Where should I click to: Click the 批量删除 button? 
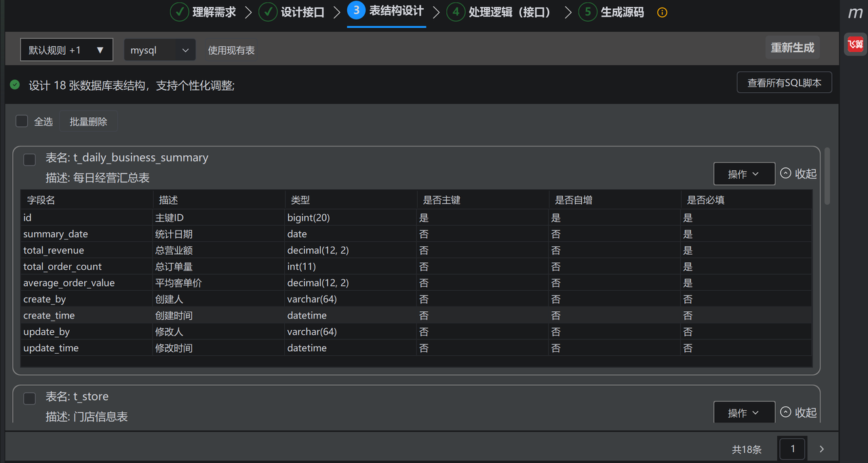[88, 121]
